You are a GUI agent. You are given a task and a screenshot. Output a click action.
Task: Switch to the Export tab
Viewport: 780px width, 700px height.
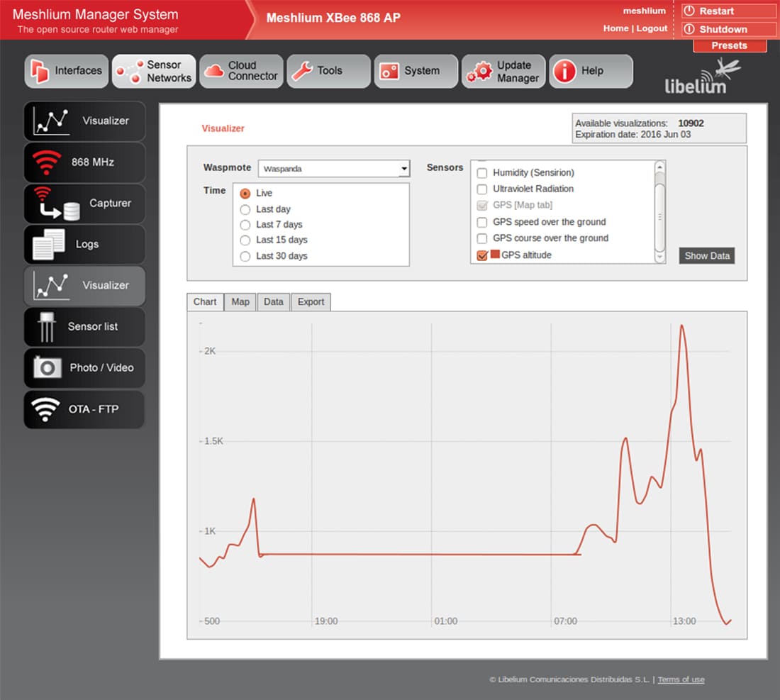(311, 302)
